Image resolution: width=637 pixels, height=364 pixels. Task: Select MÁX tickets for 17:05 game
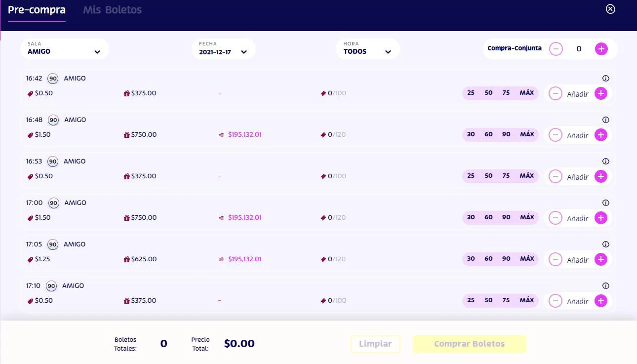click(x=526, y=259)
